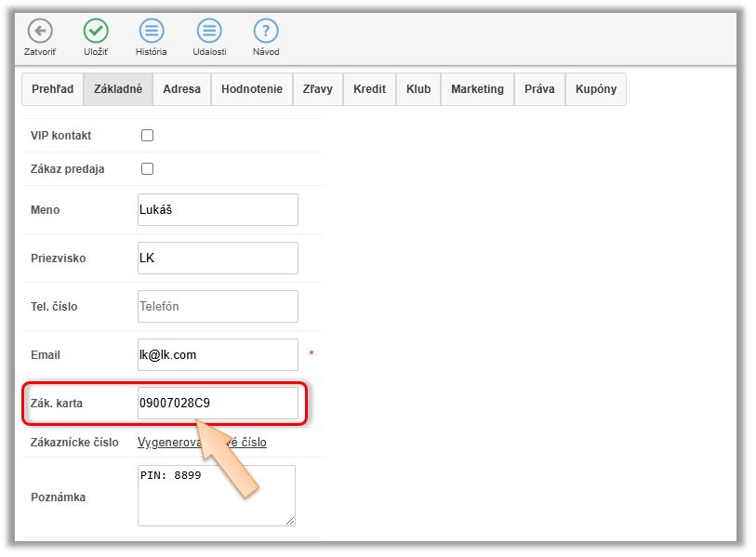Switch to the Klub tab
Image resolution: width=756 pixels, height=557 pixels.
click(418, 89)
